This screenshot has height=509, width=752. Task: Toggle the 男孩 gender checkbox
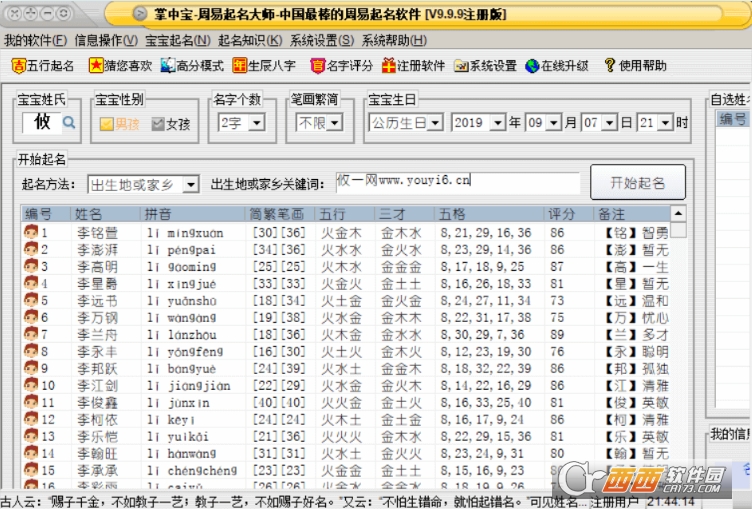[x=106, y=124]
